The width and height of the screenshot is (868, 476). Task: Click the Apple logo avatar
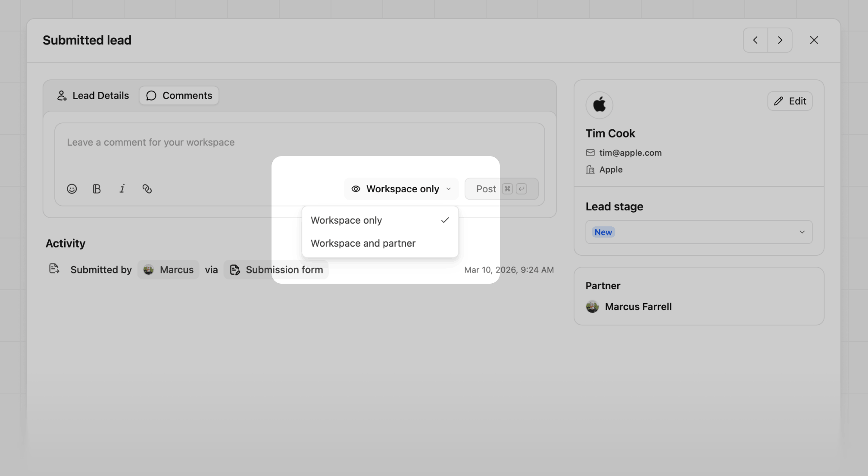pos(599,105)
